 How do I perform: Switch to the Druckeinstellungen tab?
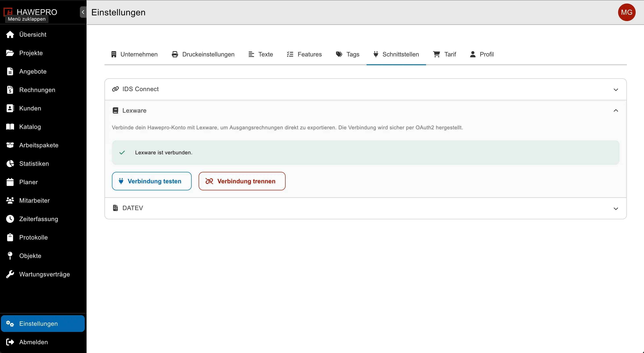(203, 54)
